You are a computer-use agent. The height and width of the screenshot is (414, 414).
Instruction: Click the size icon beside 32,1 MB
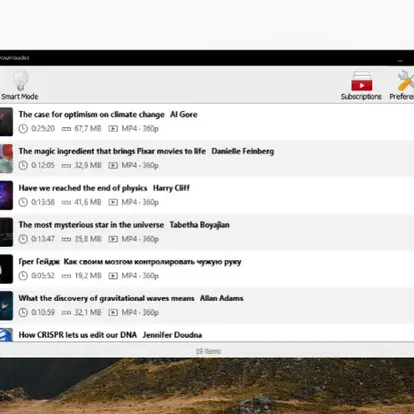tap(66, 313)
